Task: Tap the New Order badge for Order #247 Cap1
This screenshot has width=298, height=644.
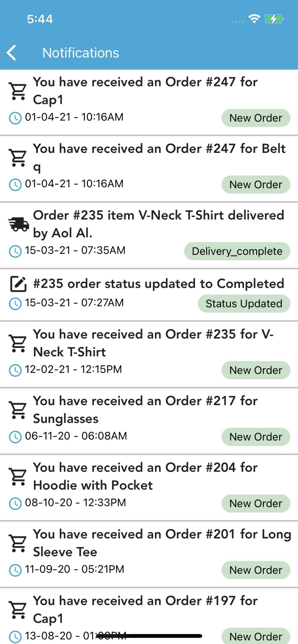Action: pos(255,118)
